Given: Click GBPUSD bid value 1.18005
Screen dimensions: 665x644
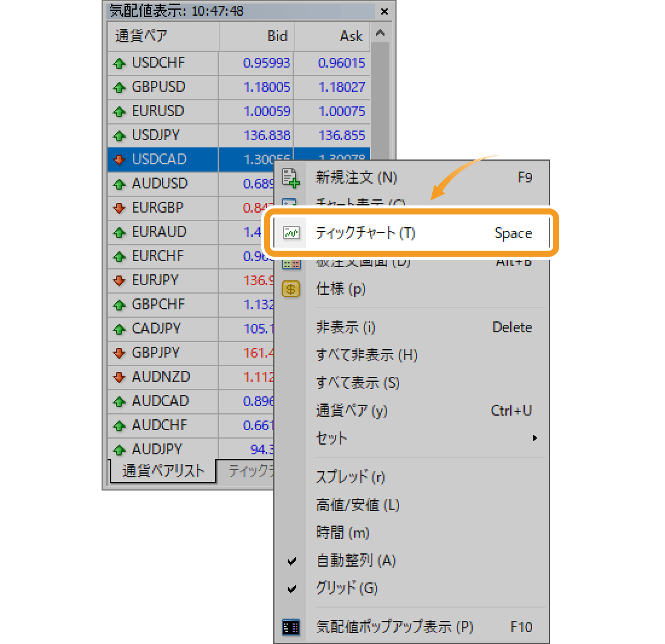Looking at the screenshot, I should point(267,87).
